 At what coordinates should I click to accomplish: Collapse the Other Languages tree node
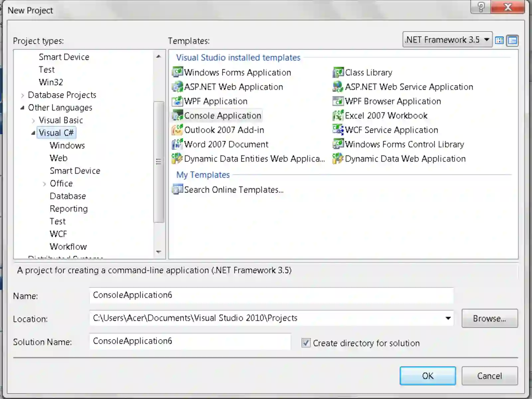(22, 108)
